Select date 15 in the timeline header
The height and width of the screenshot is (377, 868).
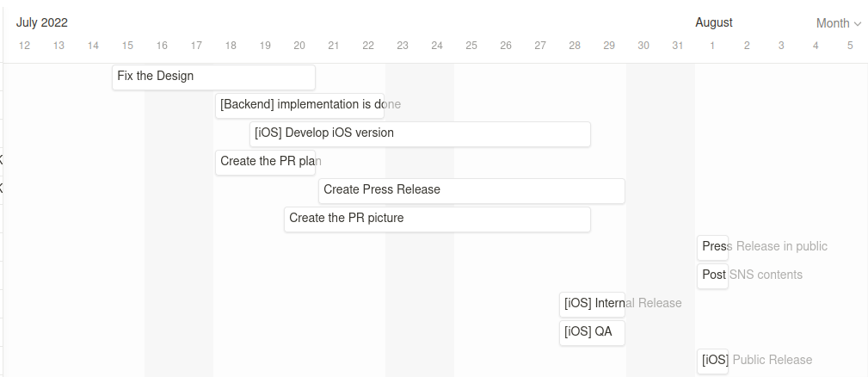(127, 46)
